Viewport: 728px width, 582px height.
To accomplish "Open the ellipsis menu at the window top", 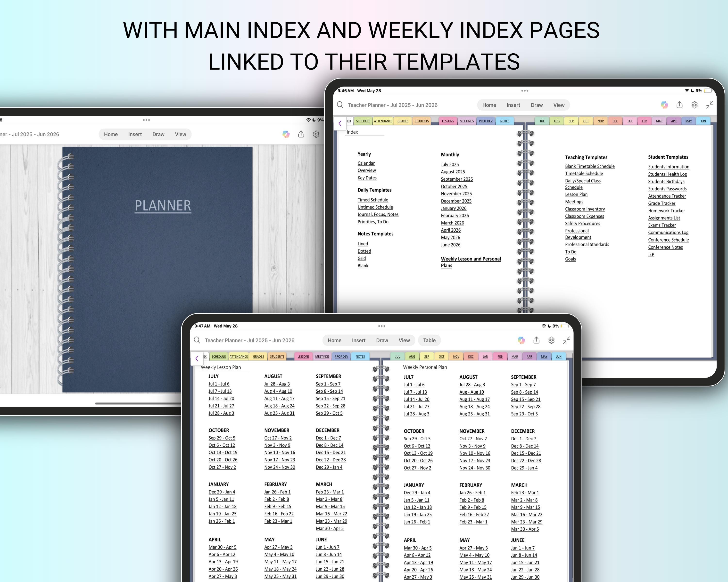I will tap(525, 90).
